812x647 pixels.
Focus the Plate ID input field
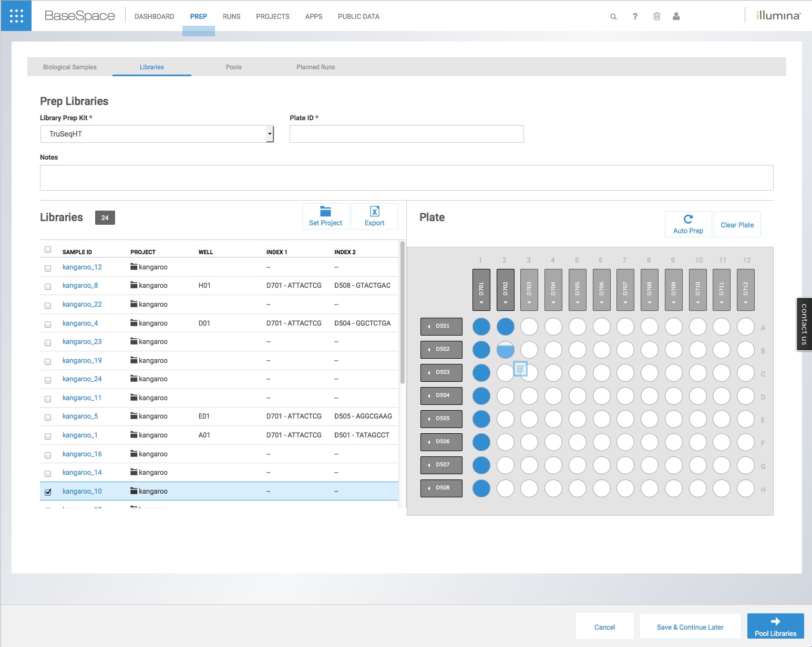point(406,134)
